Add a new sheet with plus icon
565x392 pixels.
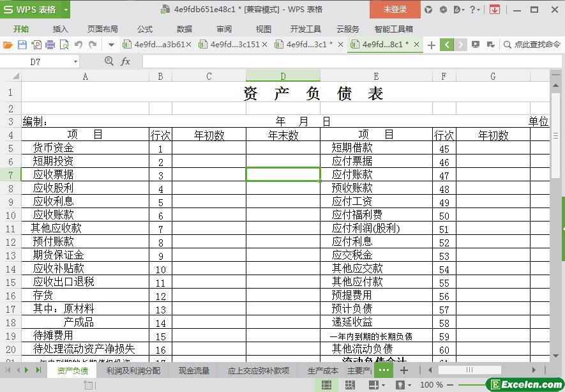point(403,370)
